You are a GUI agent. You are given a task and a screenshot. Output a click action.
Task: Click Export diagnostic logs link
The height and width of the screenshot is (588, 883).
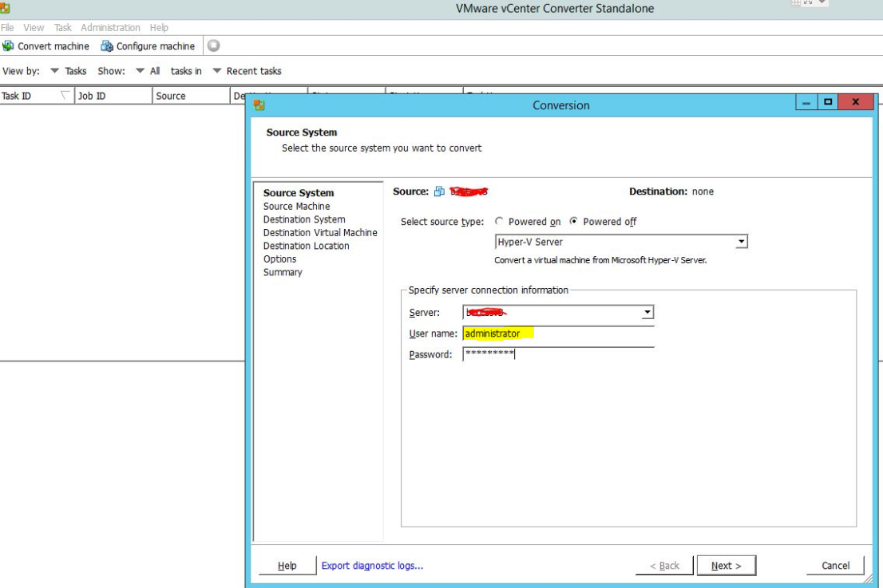point(372,566)
